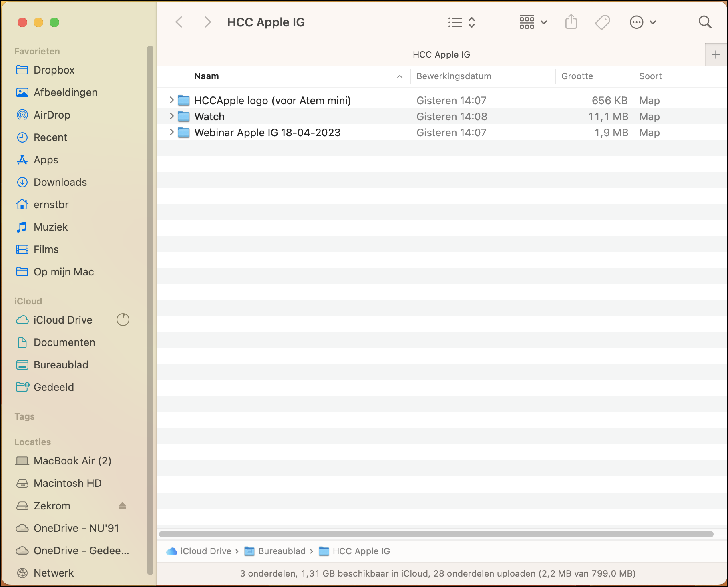Click the 656 KB size value

609,101
